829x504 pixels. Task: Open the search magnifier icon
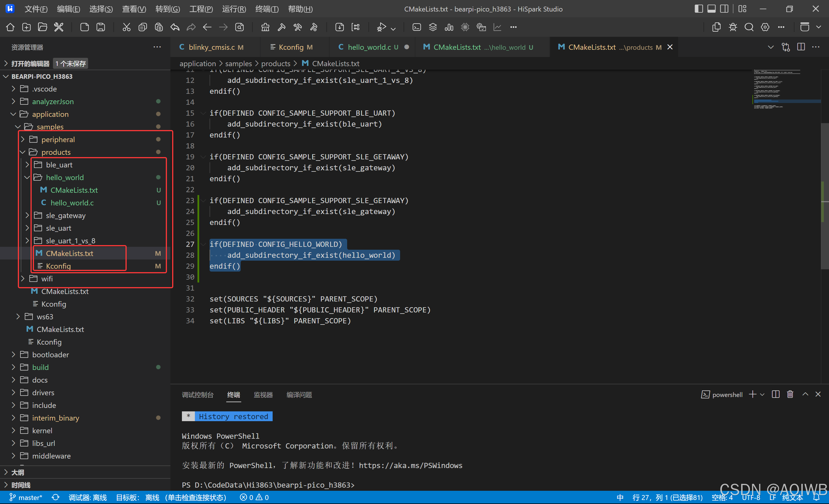749,27
